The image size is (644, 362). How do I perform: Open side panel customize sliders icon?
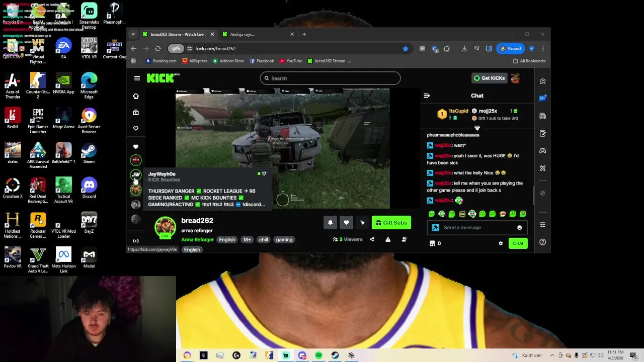coord(542,225)
